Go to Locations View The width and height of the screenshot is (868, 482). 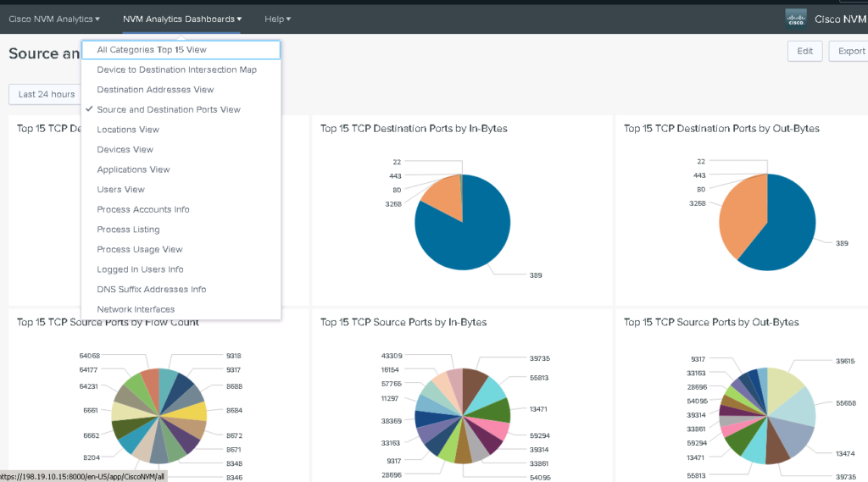(128, 130)
